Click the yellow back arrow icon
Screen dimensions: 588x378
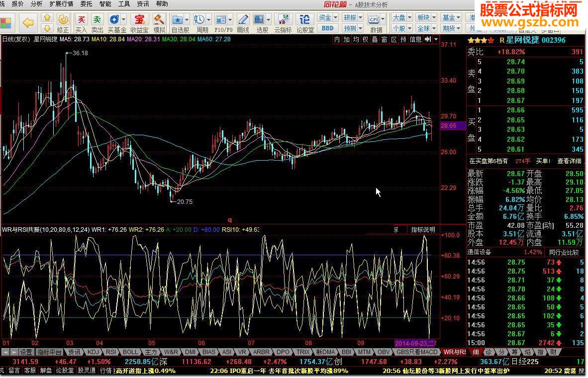pyautogui.click(x=28, y=22)
